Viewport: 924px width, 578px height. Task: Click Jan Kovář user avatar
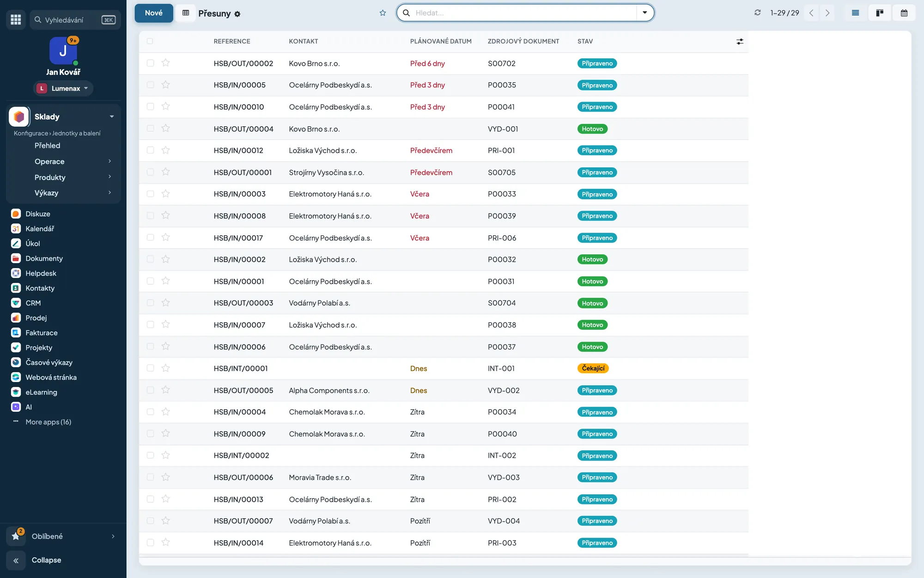(x=63, y=51)
